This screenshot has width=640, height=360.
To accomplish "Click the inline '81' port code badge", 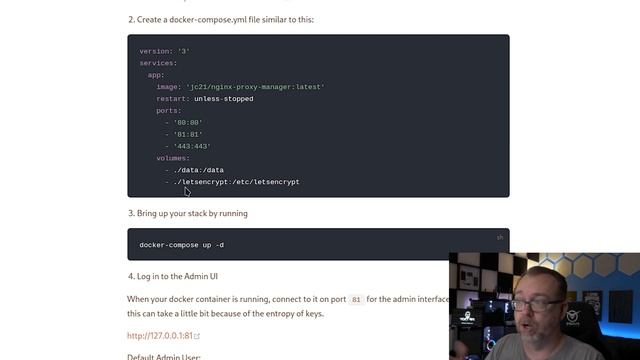I will [356, 300].
